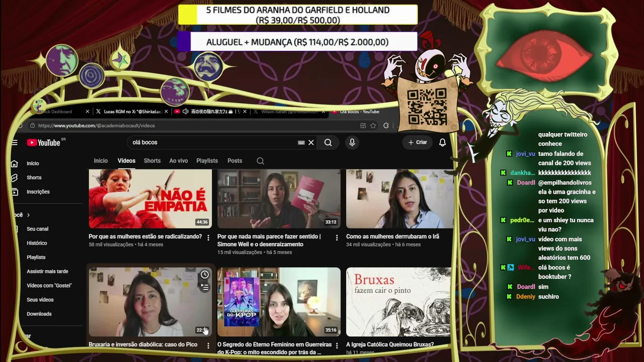The image size is (644, 362).
Task: Go to the YouTube logo homepage
Action: coord(44,142)
